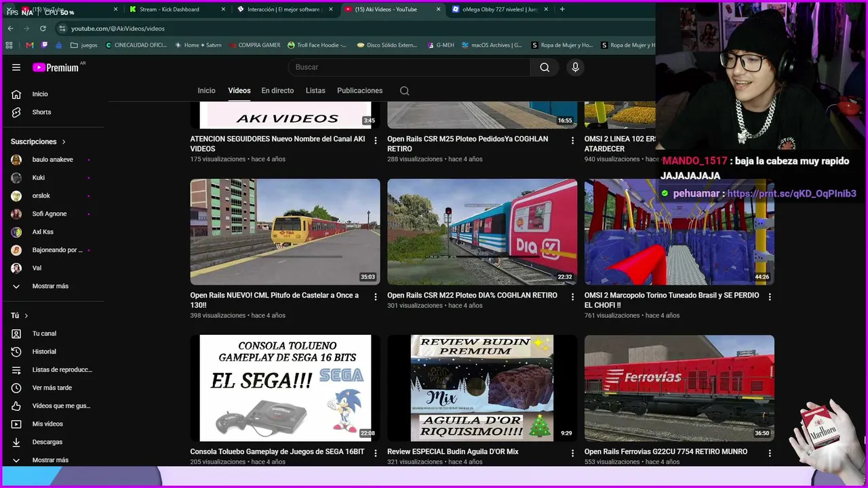Open options menu for CML Pitufo de Castelar video
This screenshot has height=488, width=868.
[x=376, y=297]
